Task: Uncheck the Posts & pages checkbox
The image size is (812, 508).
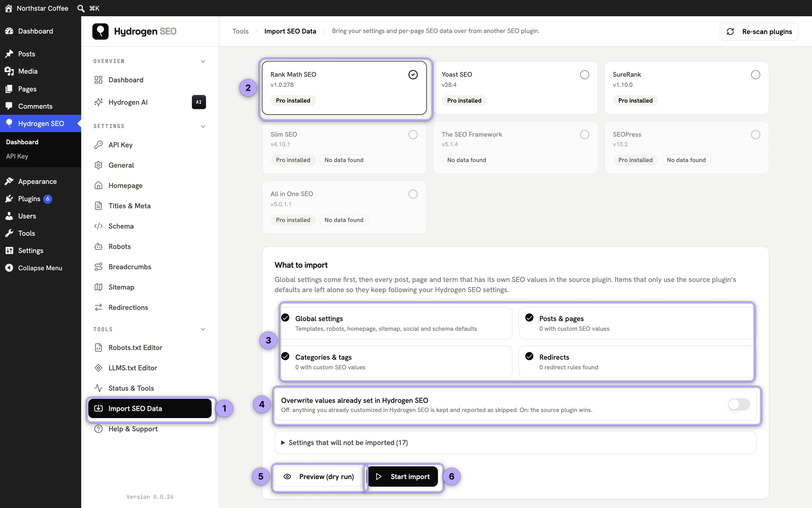Action: point(530,317)
